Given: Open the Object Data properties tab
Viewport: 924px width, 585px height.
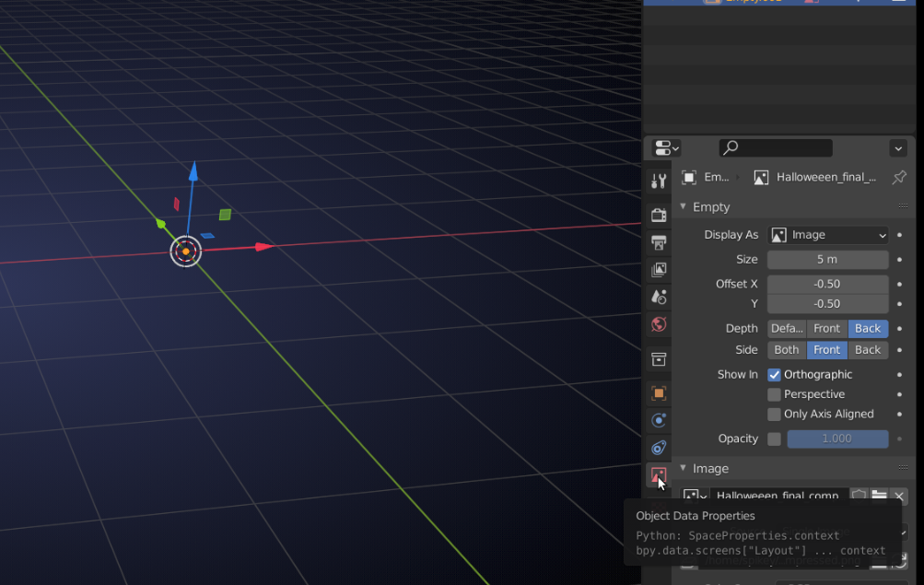Looking at the screenshot, I should click(x=659, y=474).
